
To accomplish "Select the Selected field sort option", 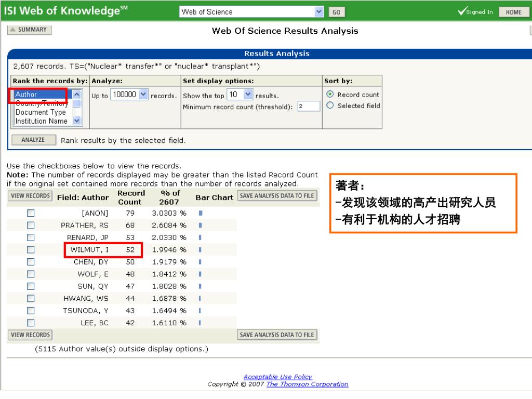I will [x=330, y=105].
